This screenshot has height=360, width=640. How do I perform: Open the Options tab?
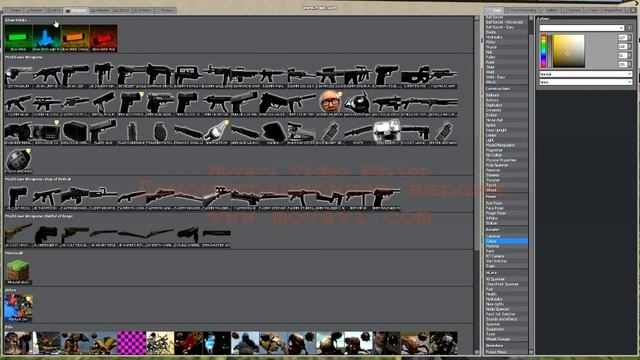pyautogui.click(x=573, y=10)
